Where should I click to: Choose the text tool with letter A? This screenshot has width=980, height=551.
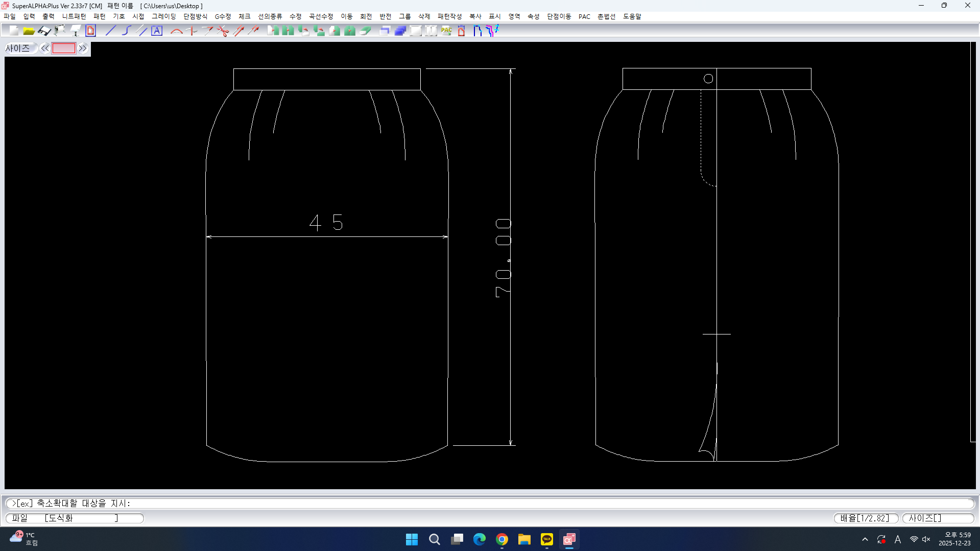click(x=157, y=31)
